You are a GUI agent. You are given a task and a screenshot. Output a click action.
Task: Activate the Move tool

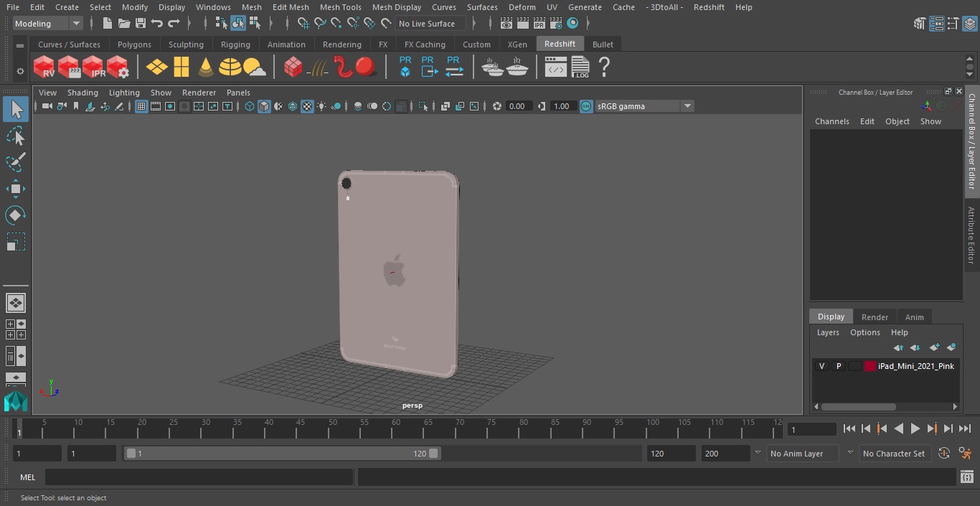click(16, 189)
